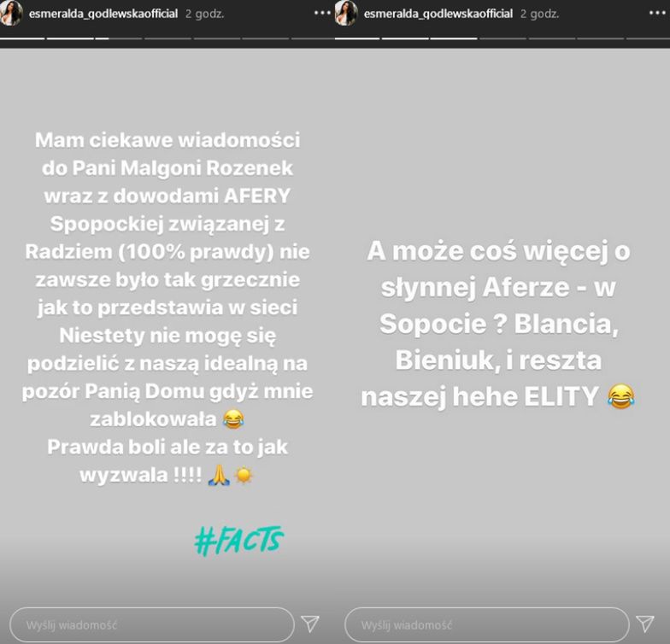670x644 pixels.
Task: Jump to second progress segment of left story
Action: coord(70,38)
